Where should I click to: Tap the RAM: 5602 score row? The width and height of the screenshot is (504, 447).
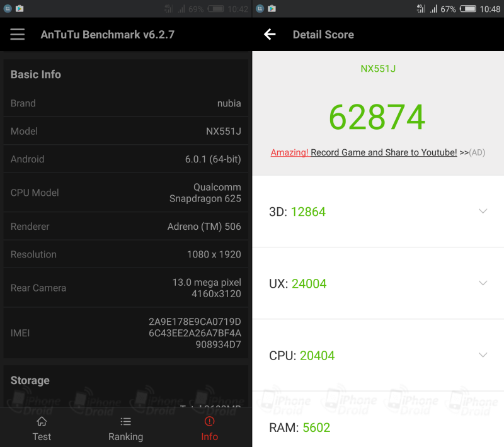tap(378, 421)
